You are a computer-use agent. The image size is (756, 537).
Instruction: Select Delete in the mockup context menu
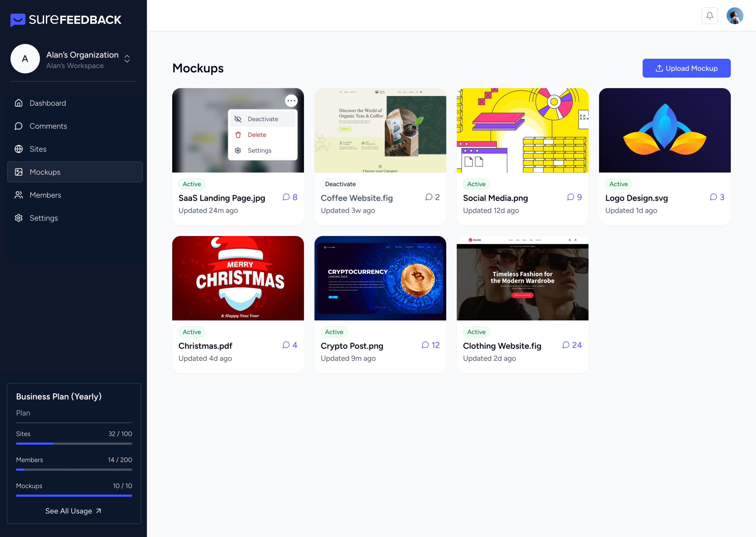pyautogui.click(x=257, y=135)
